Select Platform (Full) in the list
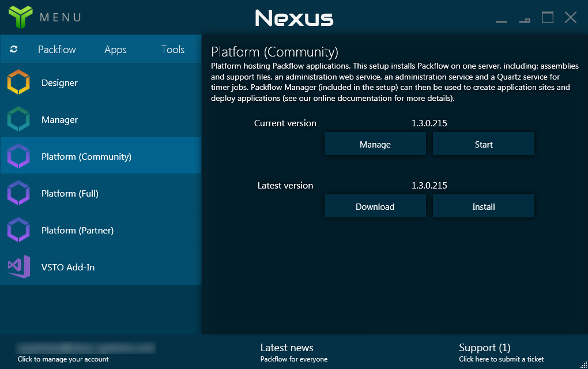The height and width of the screenshot is (369, 588). tap(101, 193)
